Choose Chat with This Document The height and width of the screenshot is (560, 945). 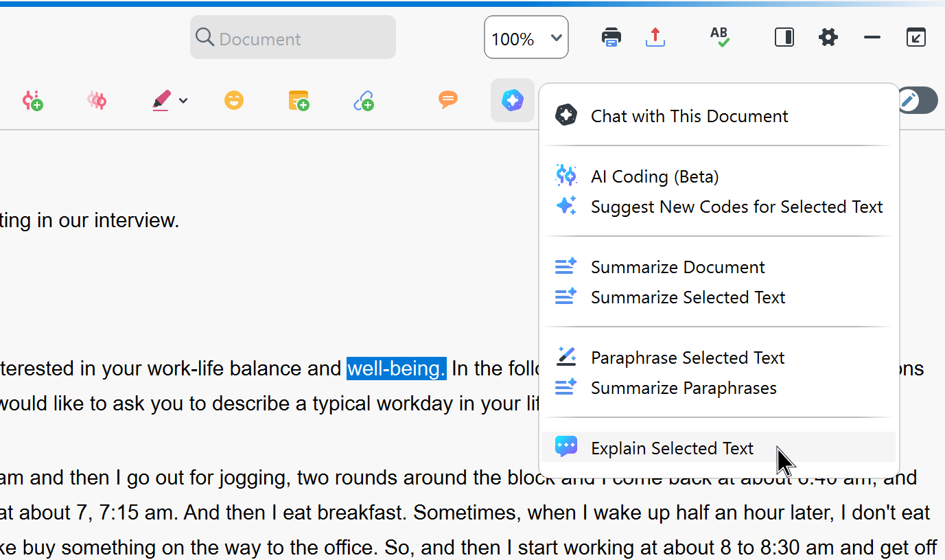coord(689,115)
